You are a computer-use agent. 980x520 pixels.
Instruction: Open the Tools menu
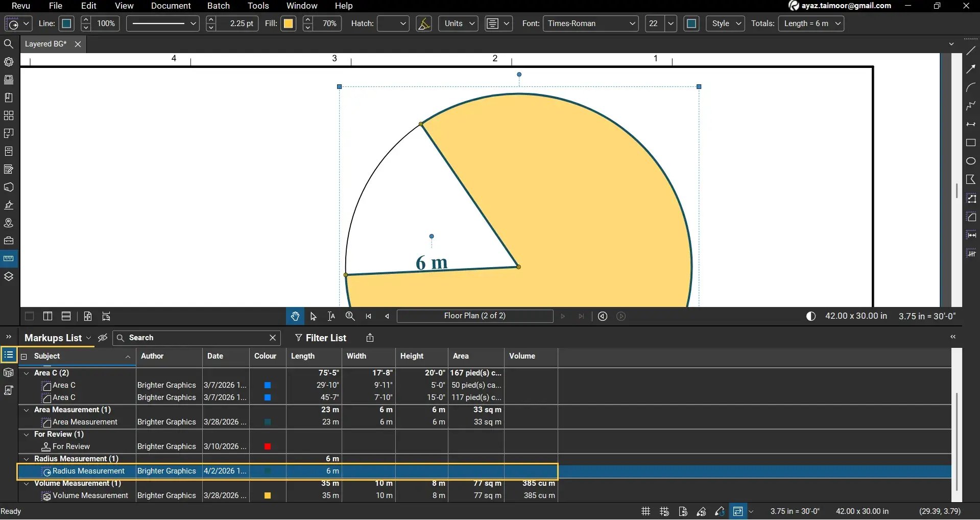(257, 6)
